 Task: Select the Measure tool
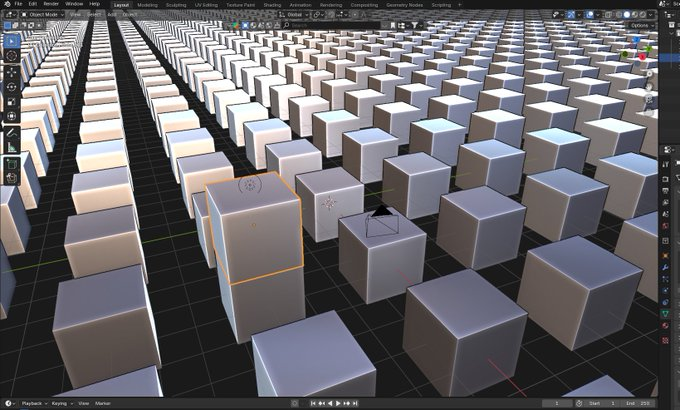[12, 148]
